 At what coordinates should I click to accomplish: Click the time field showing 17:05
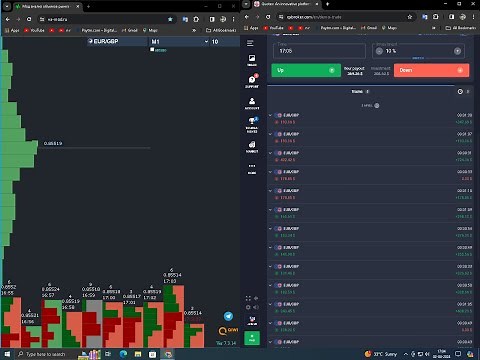click(319, 51)
